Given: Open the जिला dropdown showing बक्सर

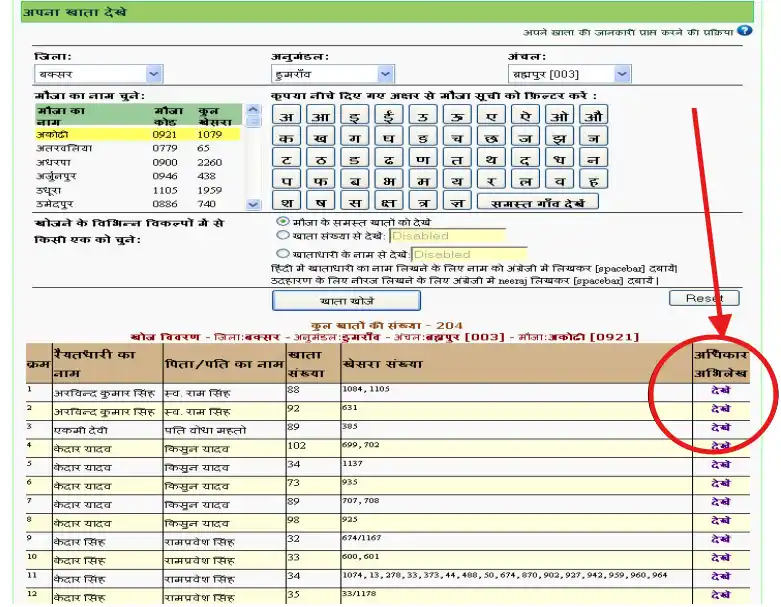Looking at the screenshot, I should [98, 74].
